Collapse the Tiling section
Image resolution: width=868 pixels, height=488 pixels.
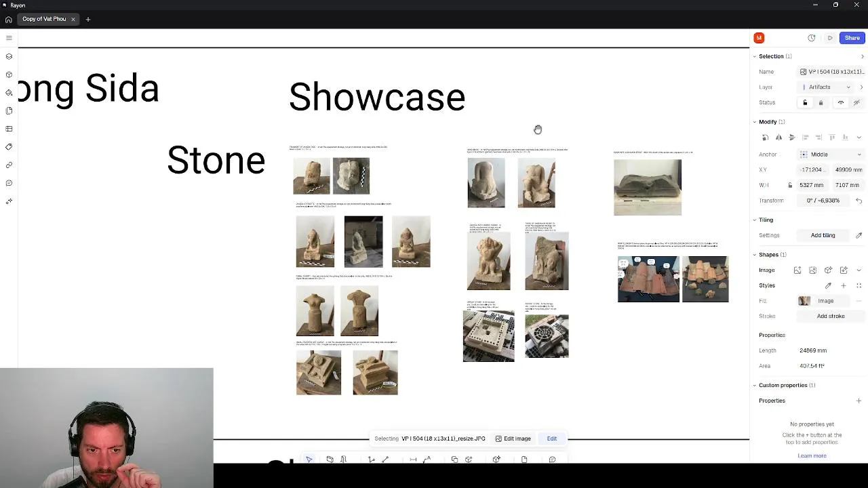(754, 220)
